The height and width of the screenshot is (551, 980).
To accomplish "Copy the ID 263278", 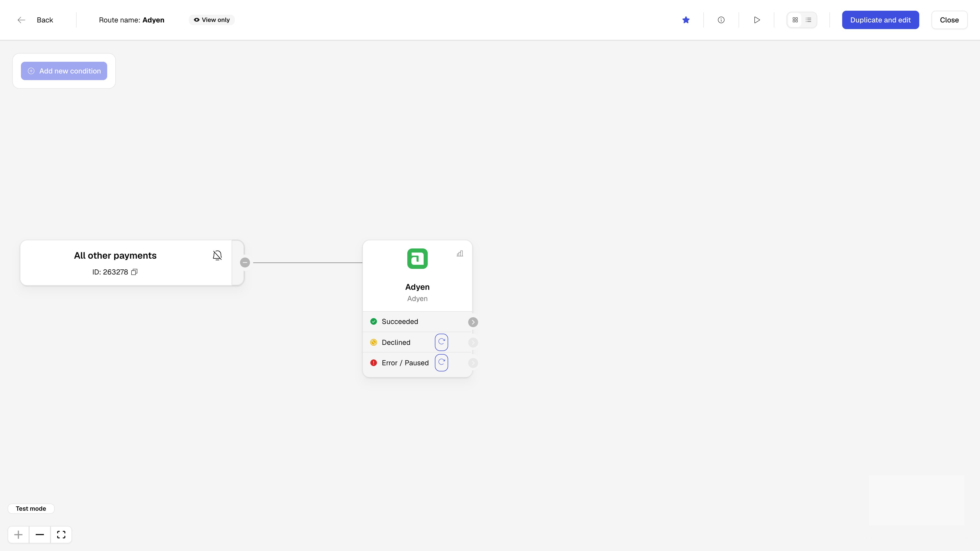I will (x=134, y=272).
